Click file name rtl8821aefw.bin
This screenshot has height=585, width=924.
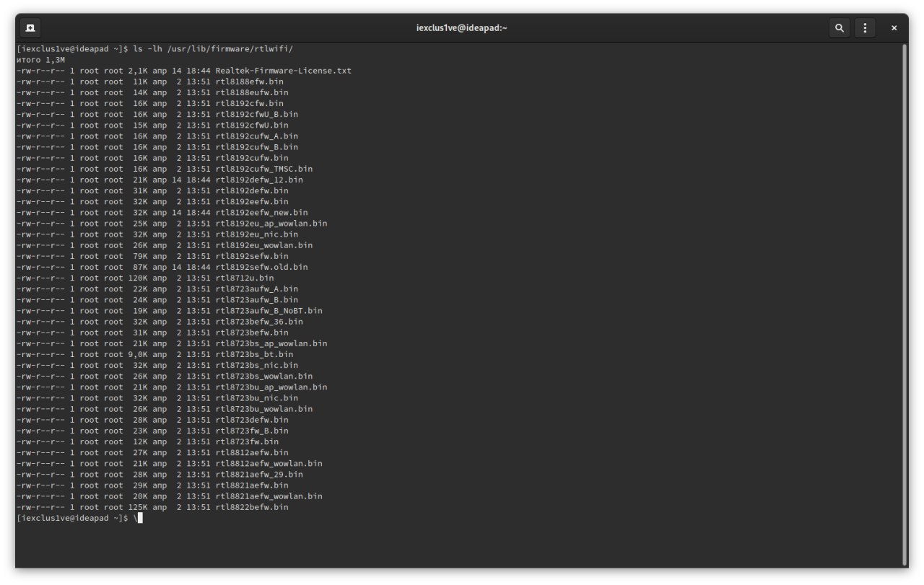tap(252, 485)
